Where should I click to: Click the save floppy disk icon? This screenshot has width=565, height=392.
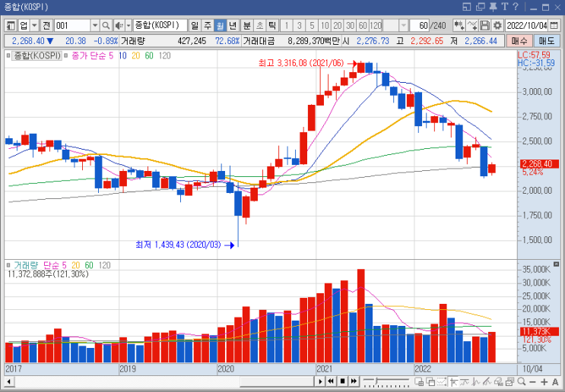coord(485,26)
